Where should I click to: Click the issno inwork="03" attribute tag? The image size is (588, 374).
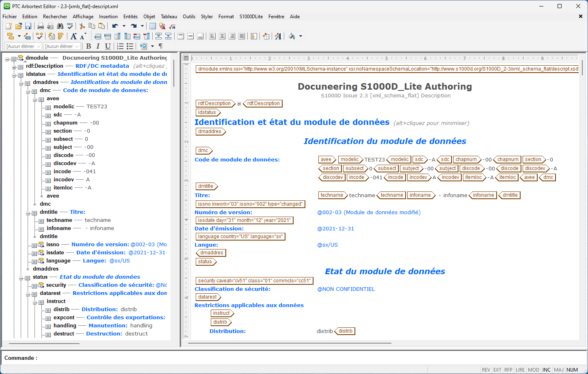coord(250,204)
